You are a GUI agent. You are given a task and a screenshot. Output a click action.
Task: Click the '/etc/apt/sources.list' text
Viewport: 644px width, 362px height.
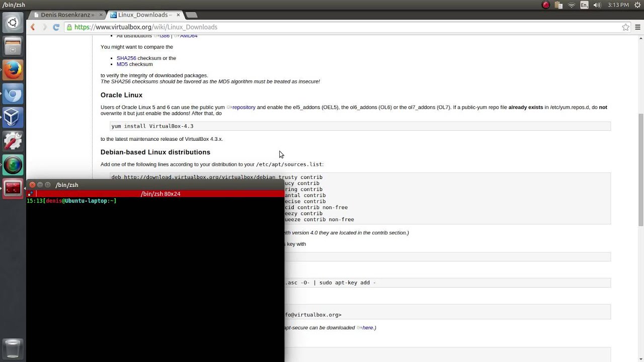click(x=289, y=164)
